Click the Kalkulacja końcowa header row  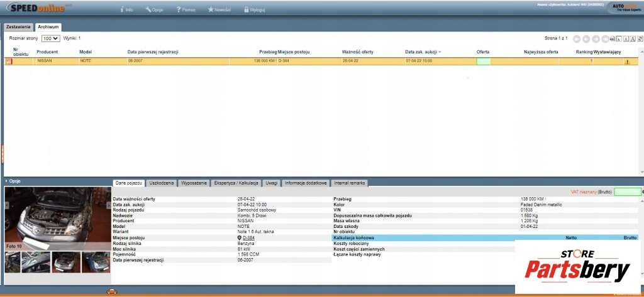tap(485, 238)
